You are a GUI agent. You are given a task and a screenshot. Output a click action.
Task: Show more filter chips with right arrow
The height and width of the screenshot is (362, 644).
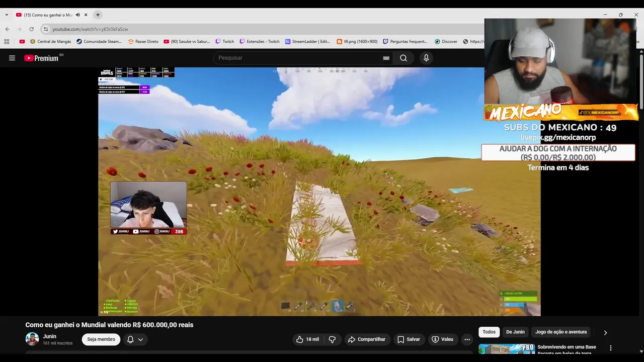605,332
